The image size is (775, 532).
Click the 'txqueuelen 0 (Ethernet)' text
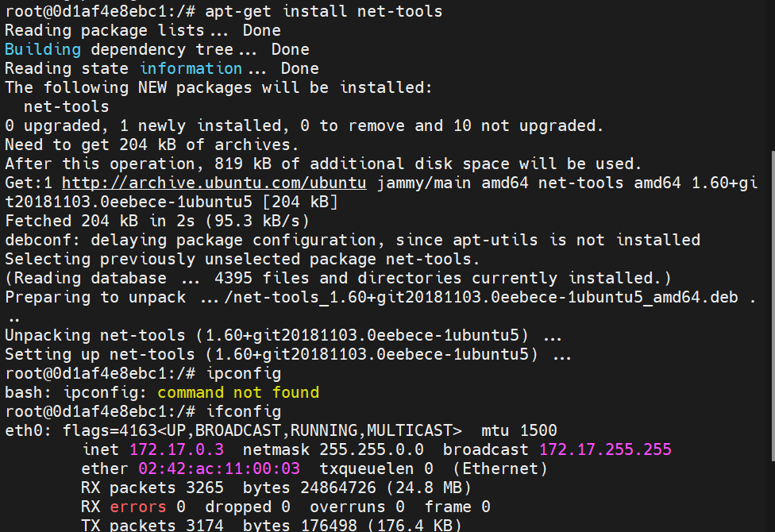[x=434, y=468]
